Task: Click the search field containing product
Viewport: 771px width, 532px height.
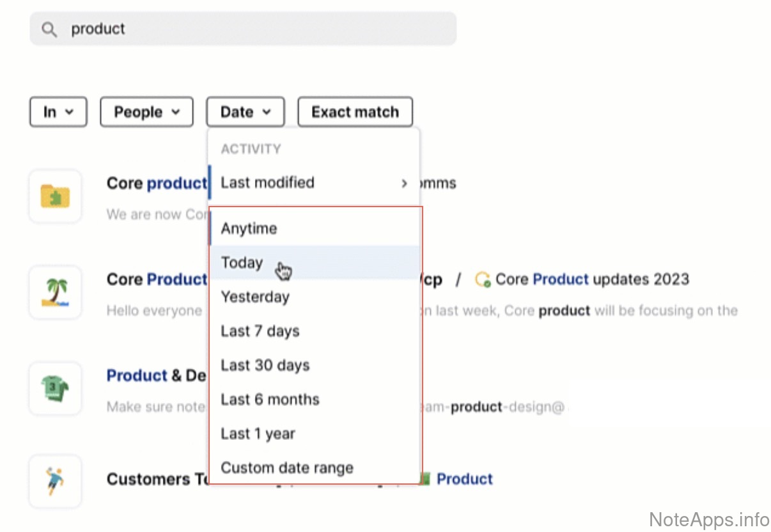Action: 256,29
